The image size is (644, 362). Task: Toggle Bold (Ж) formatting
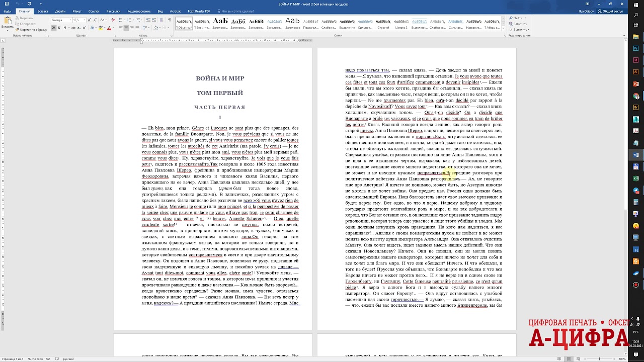(x=54, y=28)
